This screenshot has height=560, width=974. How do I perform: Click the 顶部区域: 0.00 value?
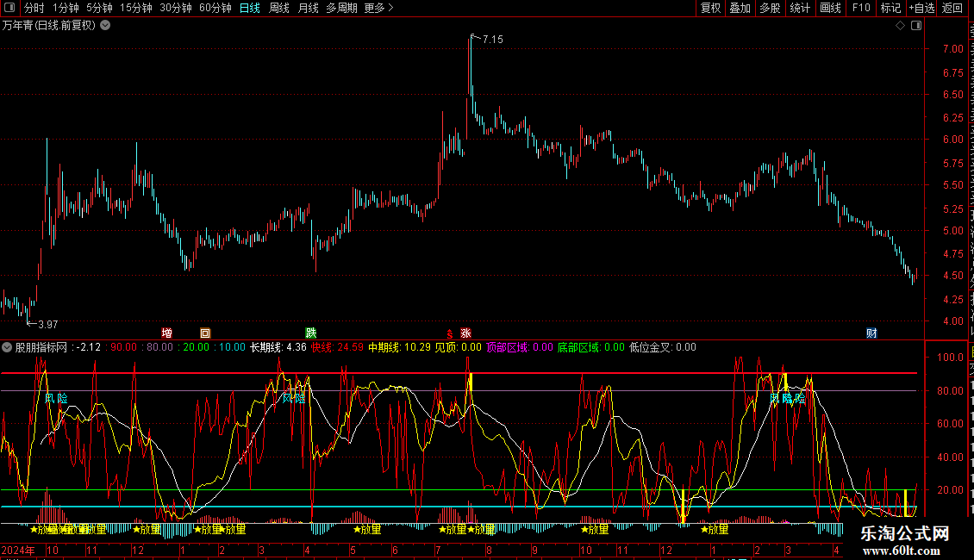(519, 348)
